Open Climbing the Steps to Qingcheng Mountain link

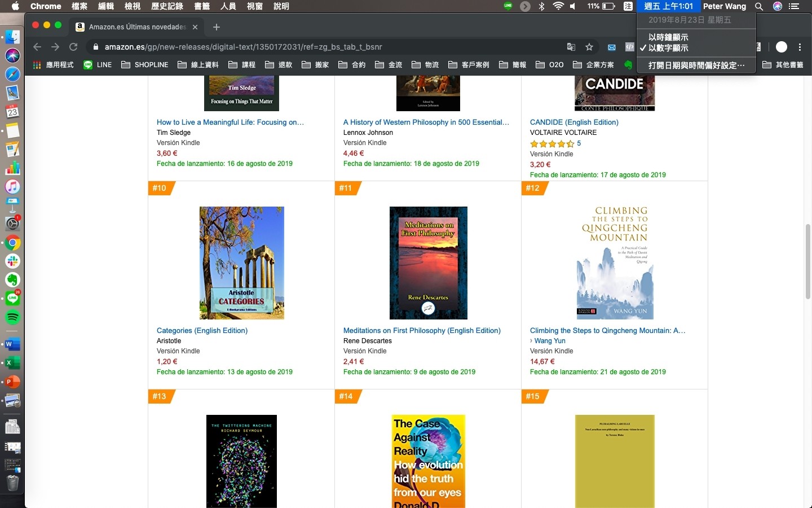[x=608, y=330]
